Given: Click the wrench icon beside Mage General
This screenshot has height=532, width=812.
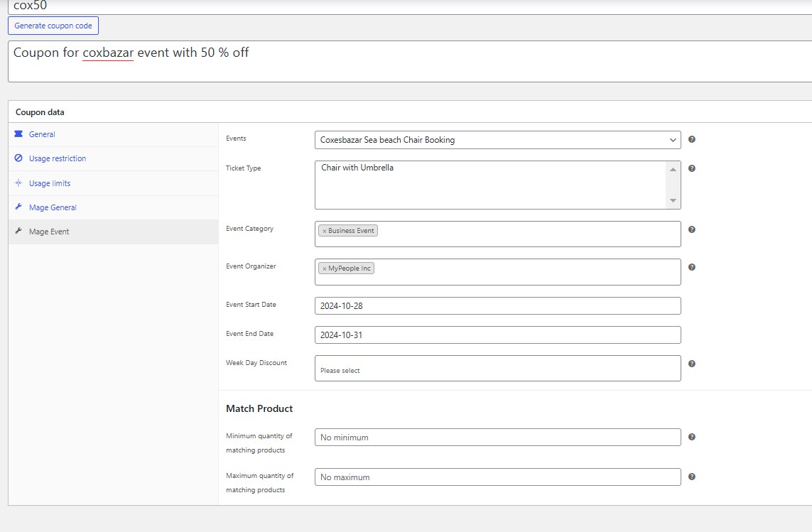Looking at the screenshot, I should coord(18,207).
